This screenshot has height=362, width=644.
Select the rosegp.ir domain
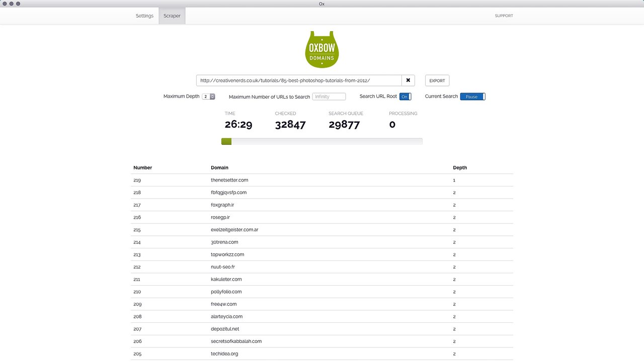pos(220,217)
